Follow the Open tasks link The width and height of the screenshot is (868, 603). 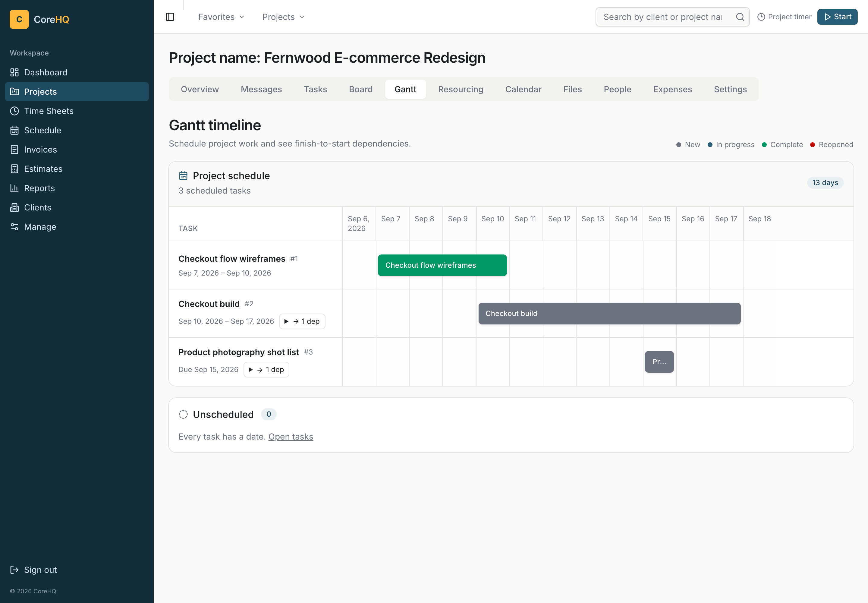tap(291, 437)
